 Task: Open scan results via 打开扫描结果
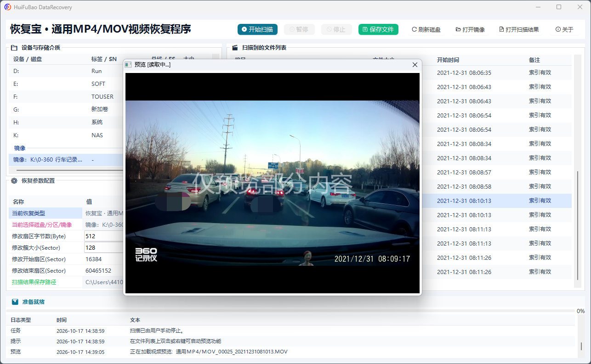coord(519,29)
